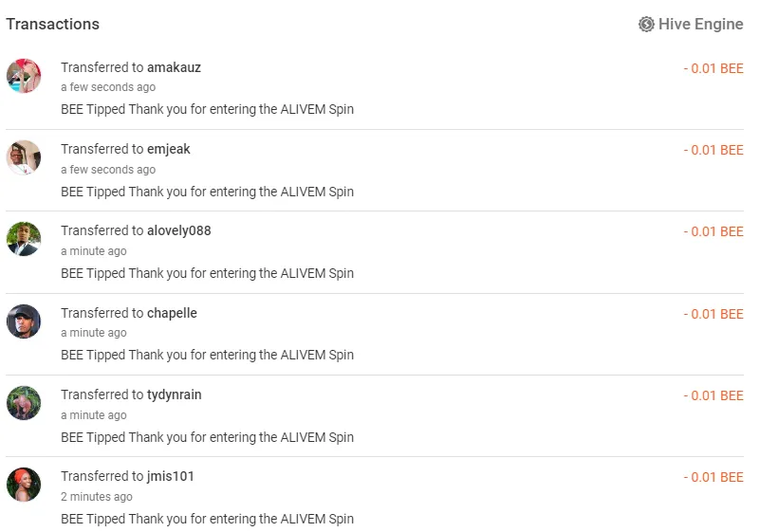Click the tydynrain username link
760x532 pixels.
(175, 394)
